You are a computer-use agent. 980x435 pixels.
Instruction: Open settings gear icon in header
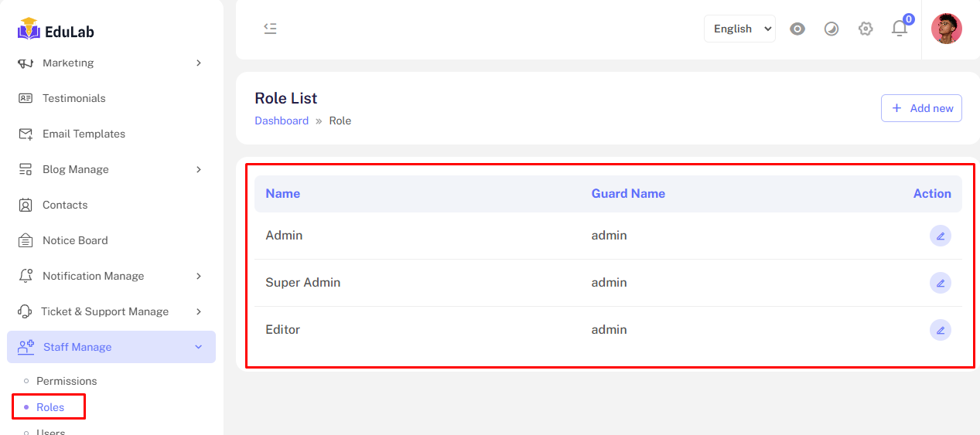[866, 29]
